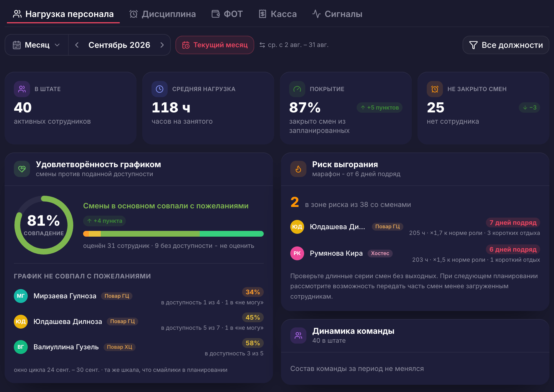Image resolution: width=554 pixels, height=392 pixels.
Task: Click the Не закрыто смен alarm icon
Action: pos(435,89)
